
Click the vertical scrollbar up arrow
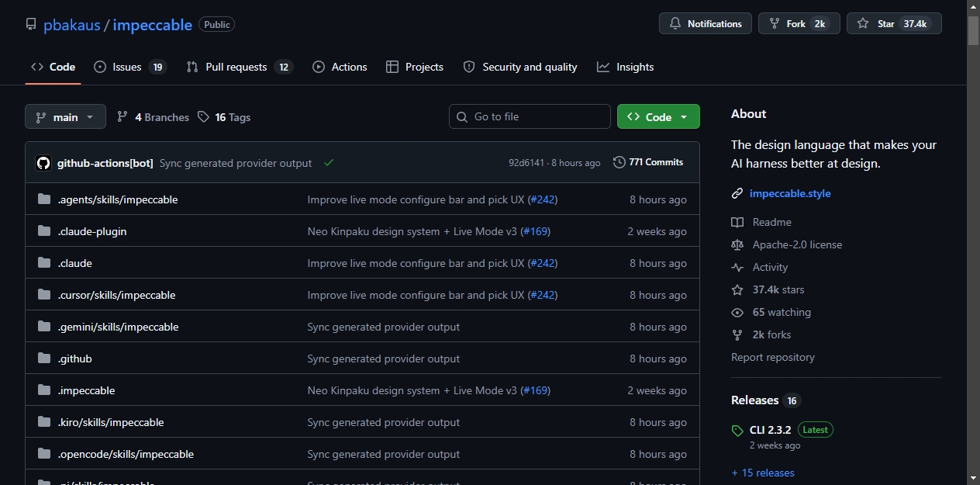pos(974,6)
